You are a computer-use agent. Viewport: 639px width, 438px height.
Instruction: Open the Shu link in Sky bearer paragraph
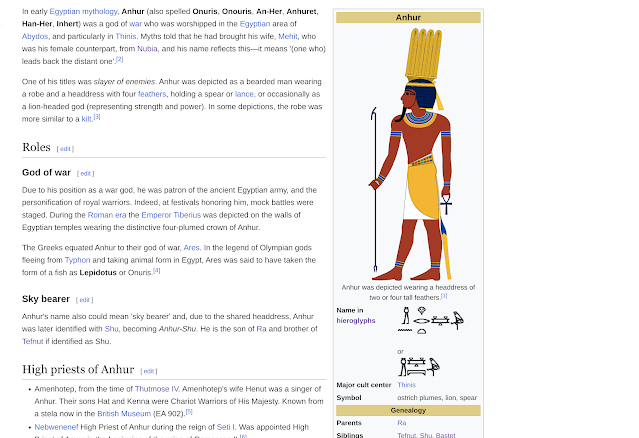pos(111,329)
